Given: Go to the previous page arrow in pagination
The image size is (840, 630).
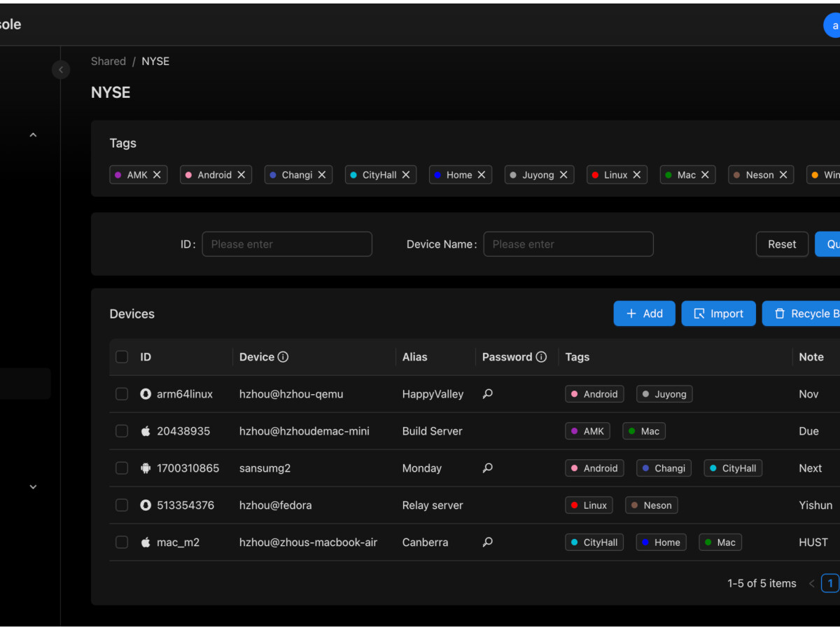Looking at the screenshot, I should 812,583.
